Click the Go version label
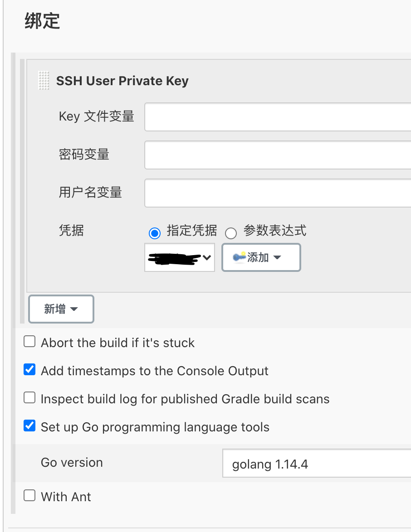The image size is (411, 532). 72,463
